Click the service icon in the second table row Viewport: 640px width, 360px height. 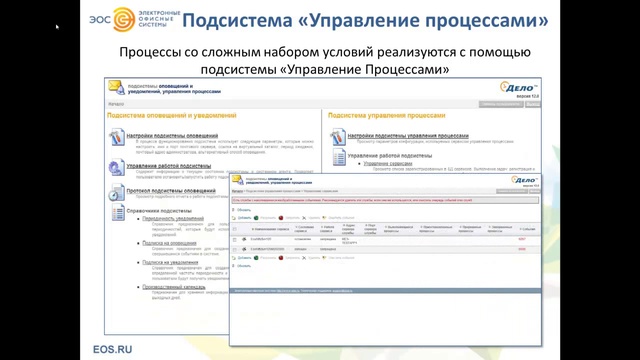coord(244,249)
